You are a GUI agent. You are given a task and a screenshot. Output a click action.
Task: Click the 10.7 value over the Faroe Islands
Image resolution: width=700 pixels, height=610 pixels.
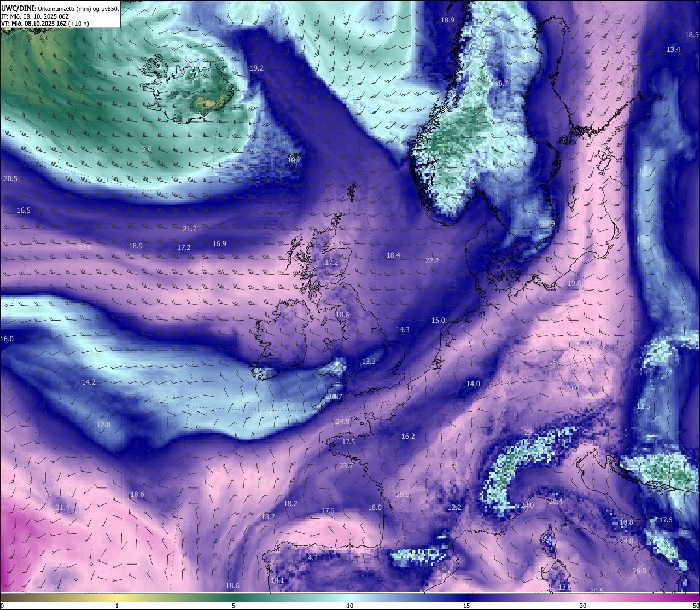(294, 160)
